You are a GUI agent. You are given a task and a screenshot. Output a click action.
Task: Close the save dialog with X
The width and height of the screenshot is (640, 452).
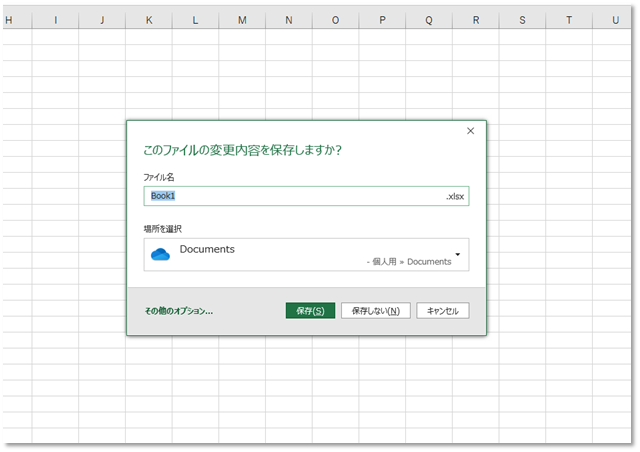(x=471, y=131)
